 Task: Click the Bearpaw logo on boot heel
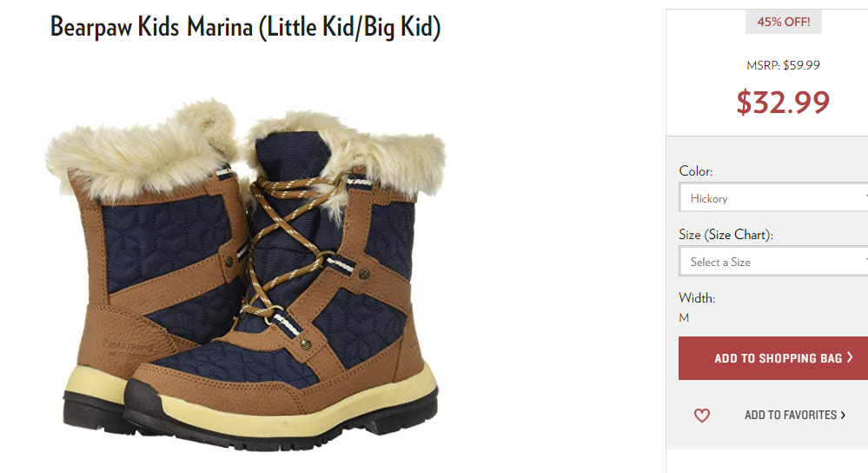pyautogui.click(x=129, y=346)
